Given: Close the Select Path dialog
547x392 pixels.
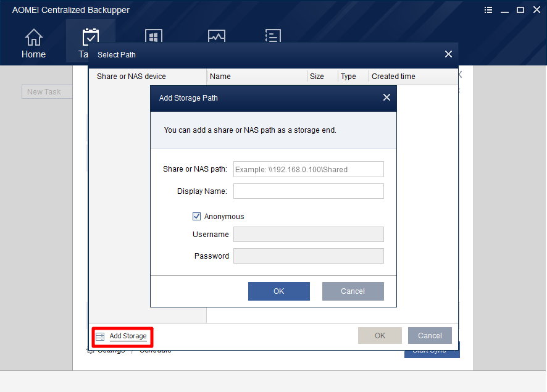Looking at the screenshot, I should [449, 54].
